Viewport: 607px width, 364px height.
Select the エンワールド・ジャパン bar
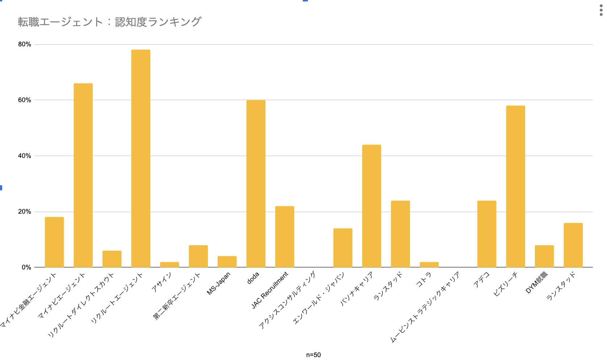tap(343, 248)
